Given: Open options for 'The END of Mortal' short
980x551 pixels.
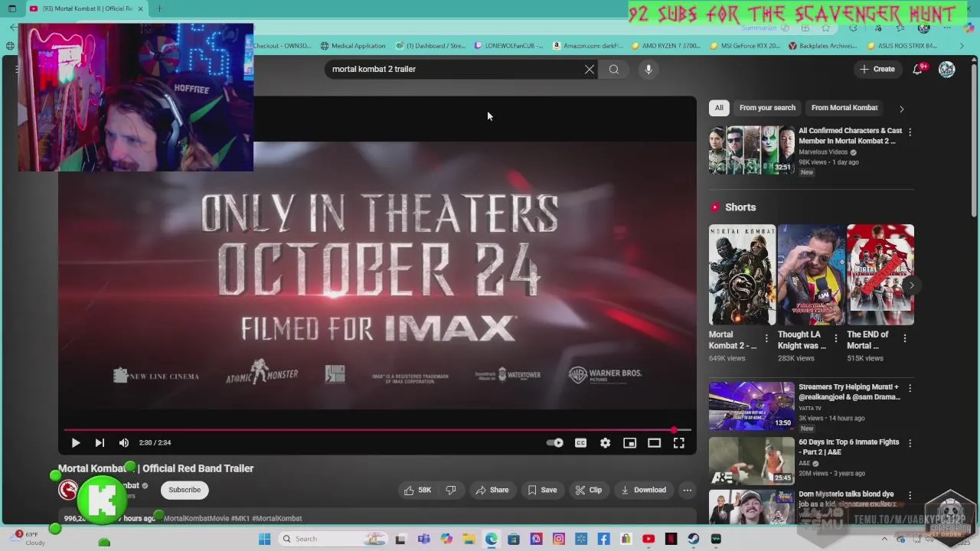Looking at the screenshot, I should (x=904, y=338).
